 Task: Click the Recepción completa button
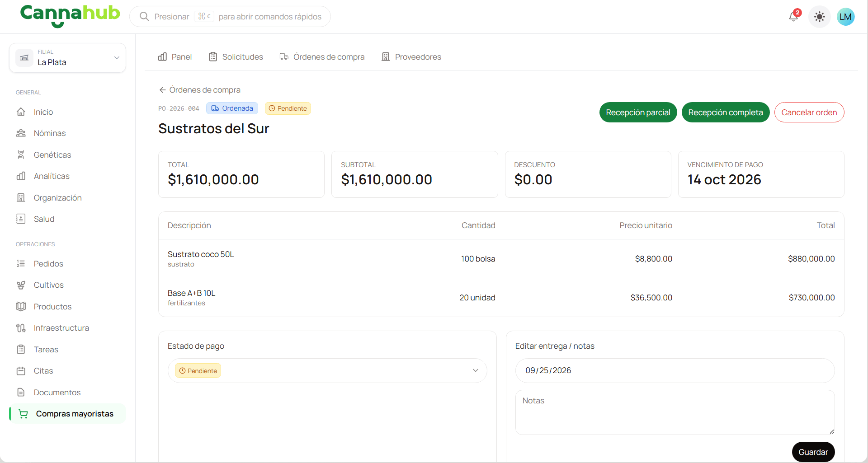(725, 112)
